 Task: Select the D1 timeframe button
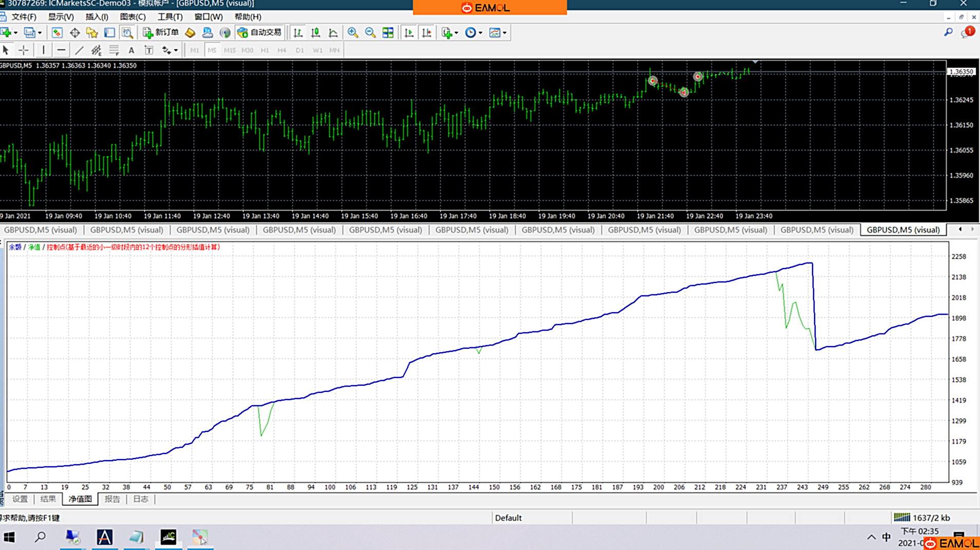(300, 50)
